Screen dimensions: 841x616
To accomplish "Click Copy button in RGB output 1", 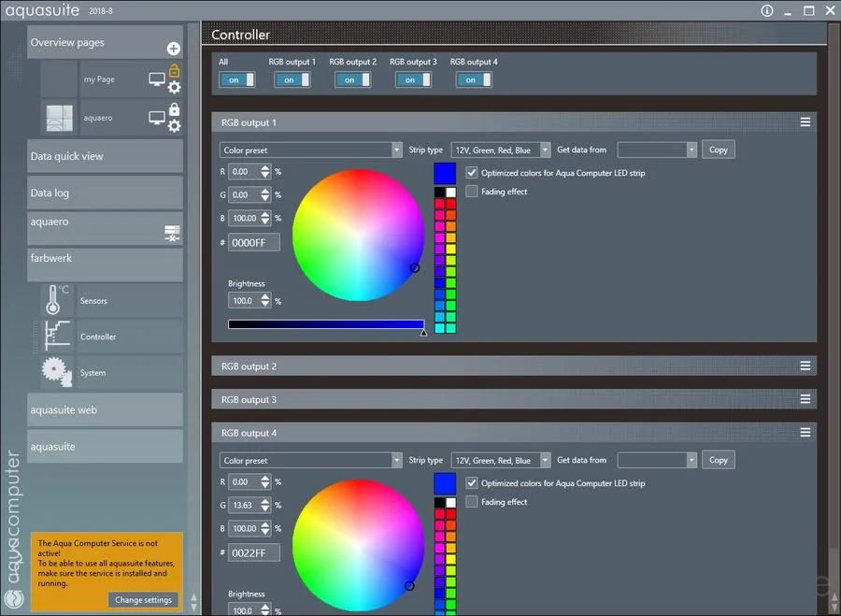I will [719, 150].
